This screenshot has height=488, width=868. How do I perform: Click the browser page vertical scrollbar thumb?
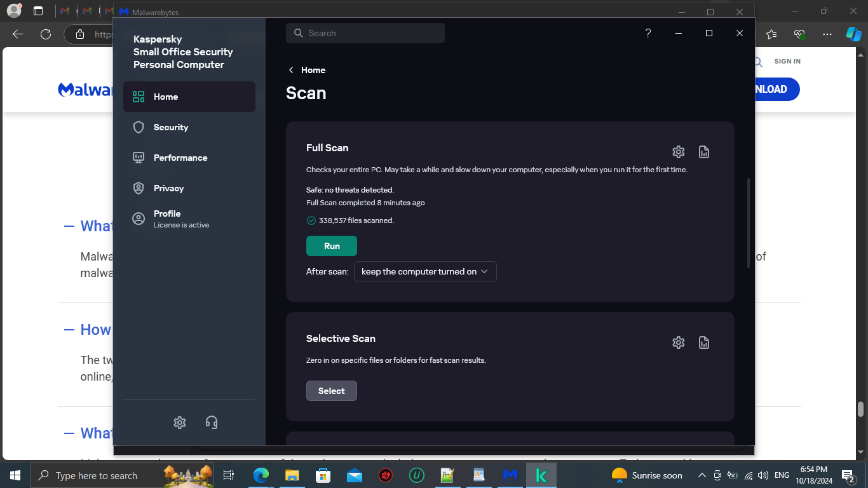pos(861,409)
